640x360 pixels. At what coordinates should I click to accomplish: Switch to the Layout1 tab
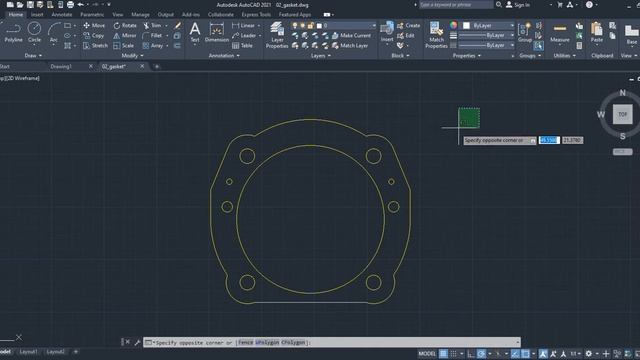28,351
